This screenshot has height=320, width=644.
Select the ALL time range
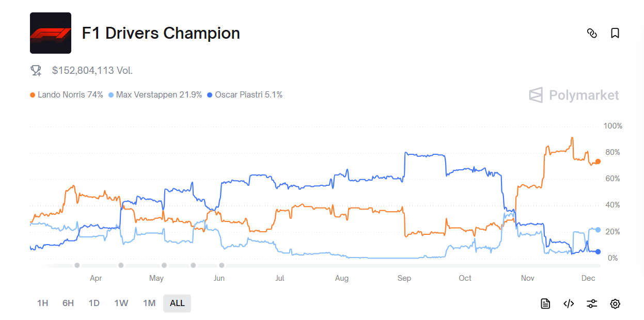click(177, 303)
